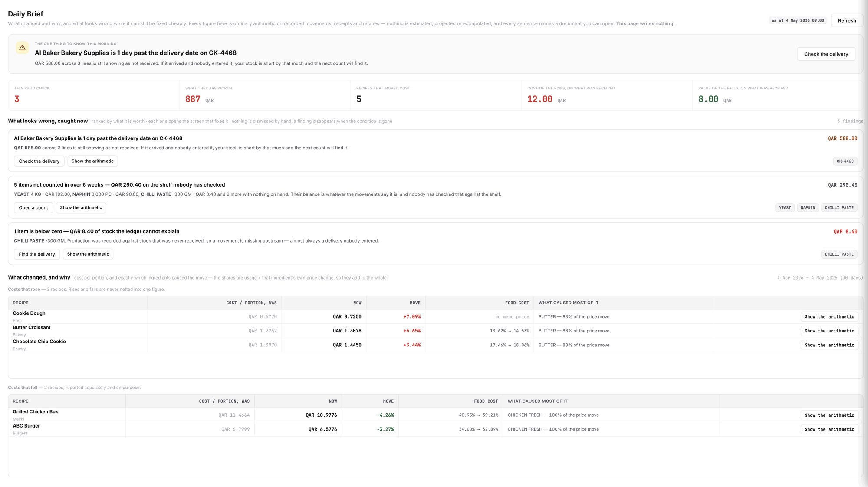Show the arithmetic for Cookie Dough

(829, 316)
